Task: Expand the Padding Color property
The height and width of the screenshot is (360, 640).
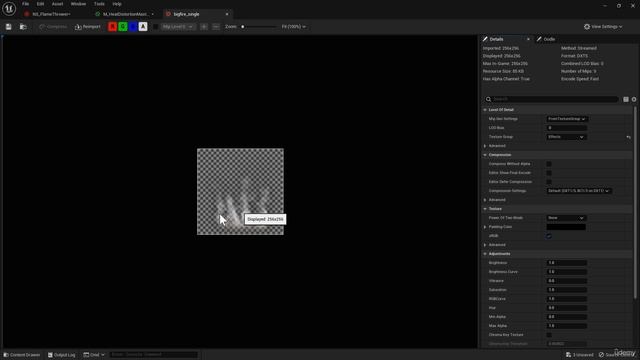Action: [485, 227]
